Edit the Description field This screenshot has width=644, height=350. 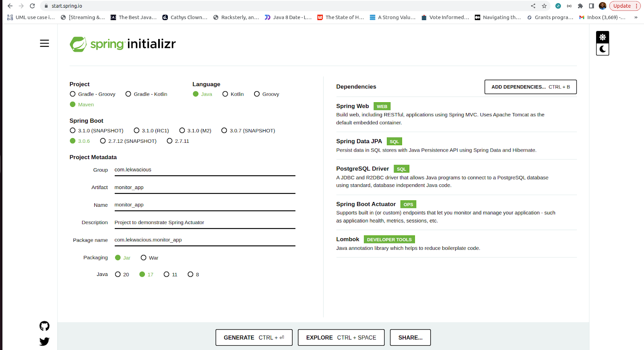tap(205, 222)
